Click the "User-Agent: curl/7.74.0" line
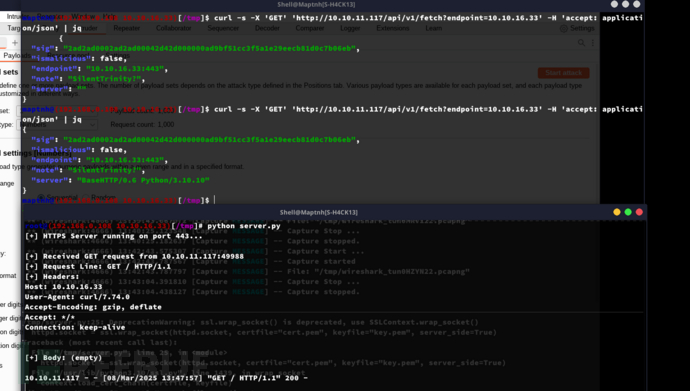 (77, 297)
